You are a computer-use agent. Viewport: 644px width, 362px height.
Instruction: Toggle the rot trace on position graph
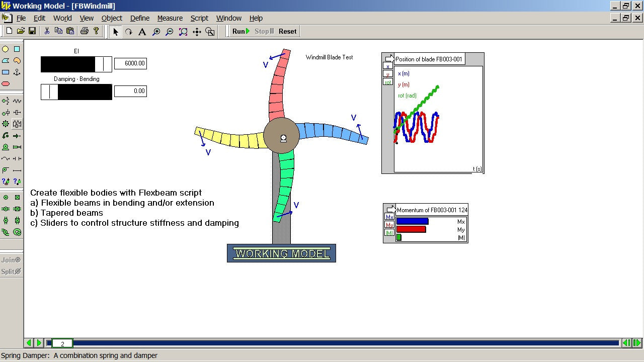tap(387, 82)
